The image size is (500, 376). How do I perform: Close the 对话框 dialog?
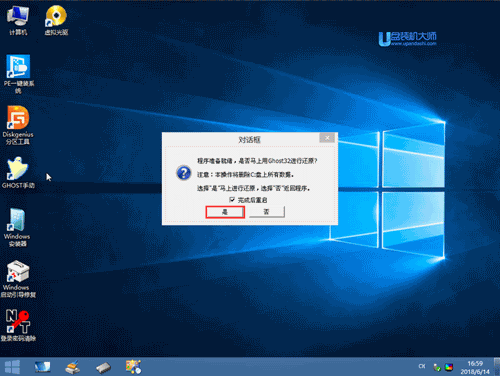pos(327,138)
